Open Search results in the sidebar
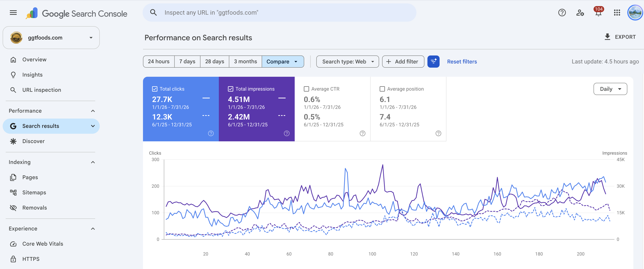The width and height of the screenshot is (644, 269). click(51, 126)
